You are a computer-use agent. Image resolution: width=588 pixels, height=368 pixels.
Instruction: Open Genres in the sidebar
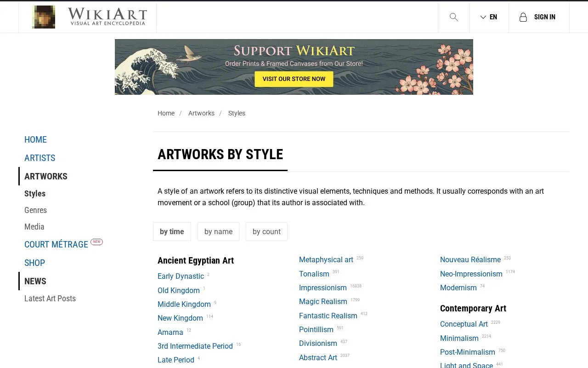point(35,210)
